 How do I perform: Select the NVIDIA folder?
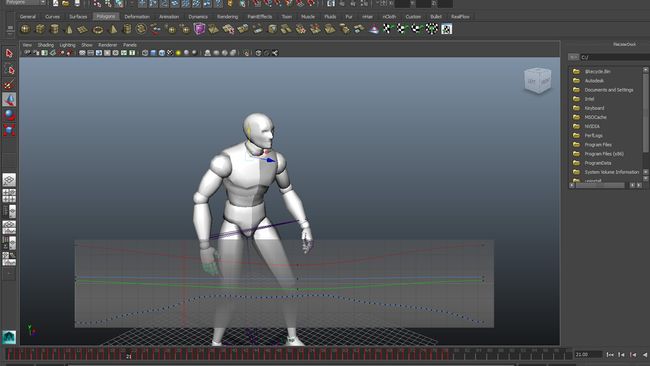(x=592, y=126)
